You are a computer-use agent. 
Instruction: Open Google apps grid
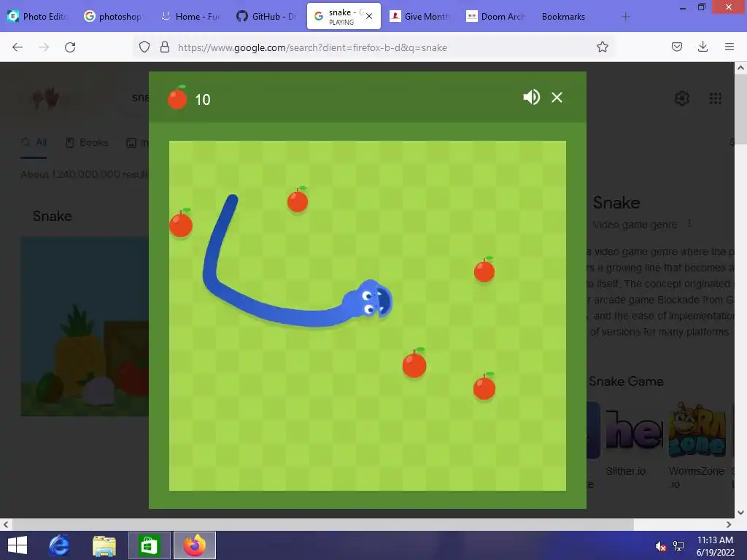pyautogui.click(x=715, y=98)
